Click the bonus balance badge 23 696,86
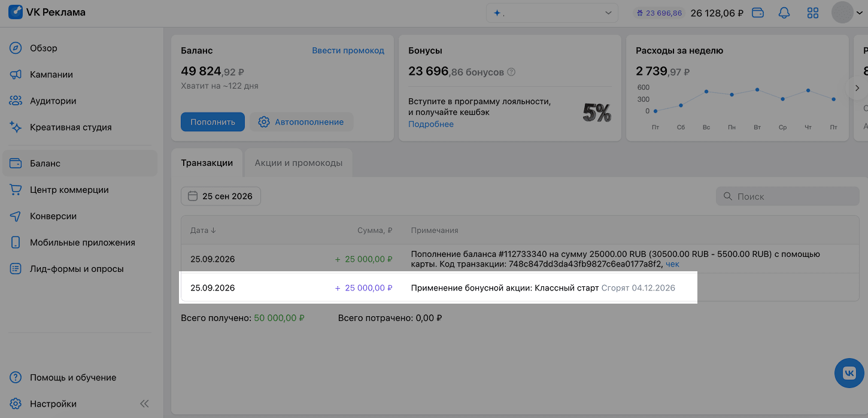The height and width of the screenshot is (418, 868). 659,13
